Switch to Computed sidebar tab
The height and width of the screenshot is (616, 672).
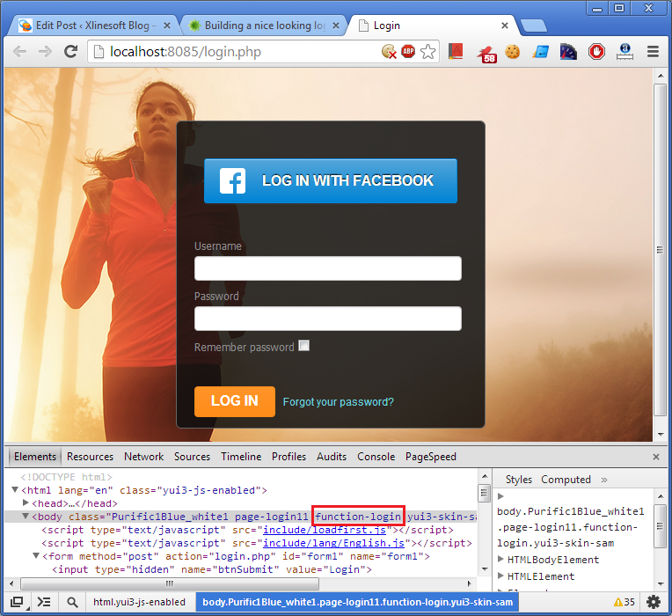tap(566, 480)
